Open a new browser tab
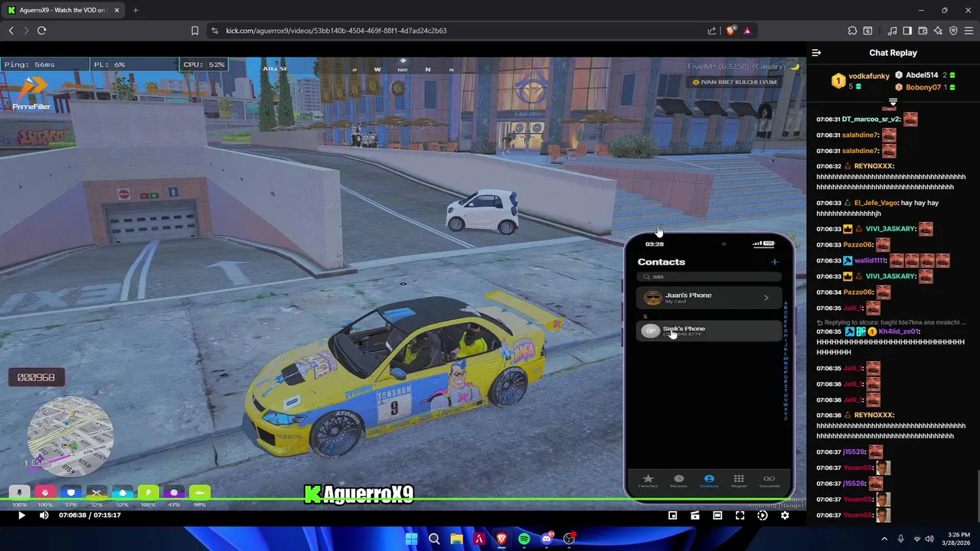 (x=136, y=10)
